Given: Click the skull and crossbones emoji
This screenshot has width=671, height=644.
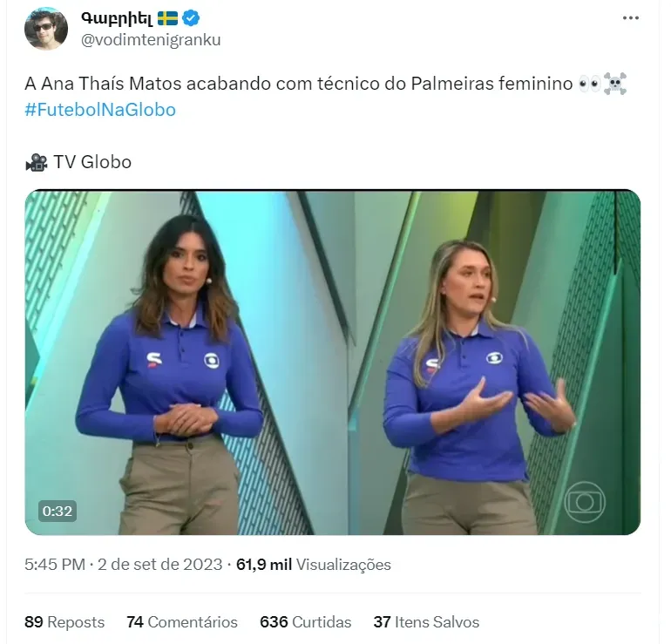Looking at the screenshot, I should [x=615, y=84].
